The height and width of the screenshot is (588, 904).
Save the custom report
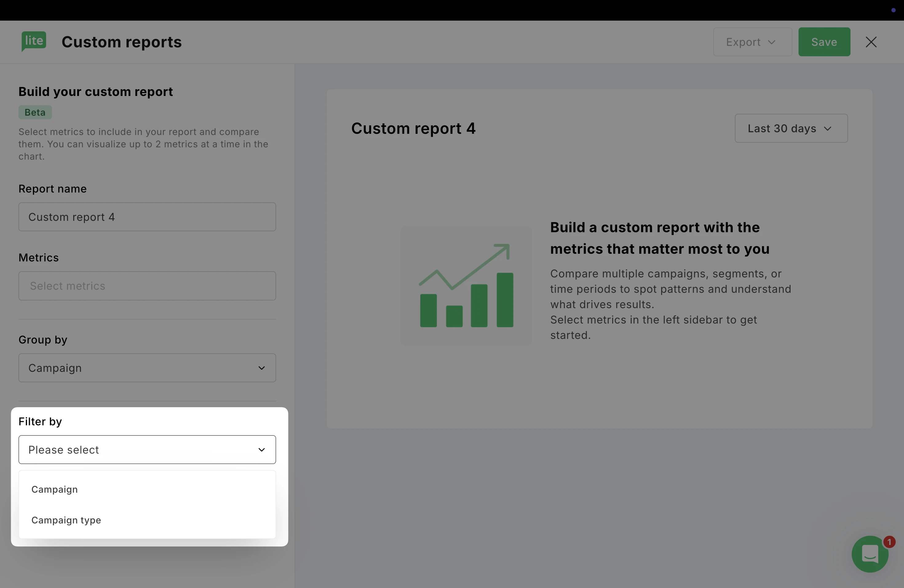(824, 42)
